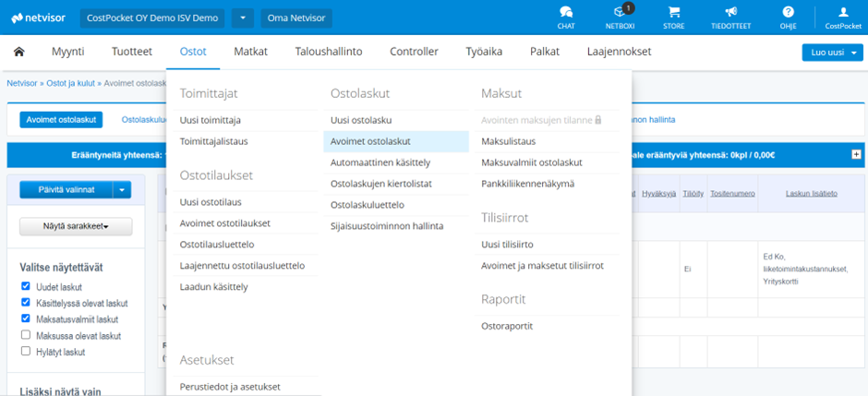This screenshot has height=396, width=868.
Task: Open the Laajennokset menu
Action: point(620,52)
